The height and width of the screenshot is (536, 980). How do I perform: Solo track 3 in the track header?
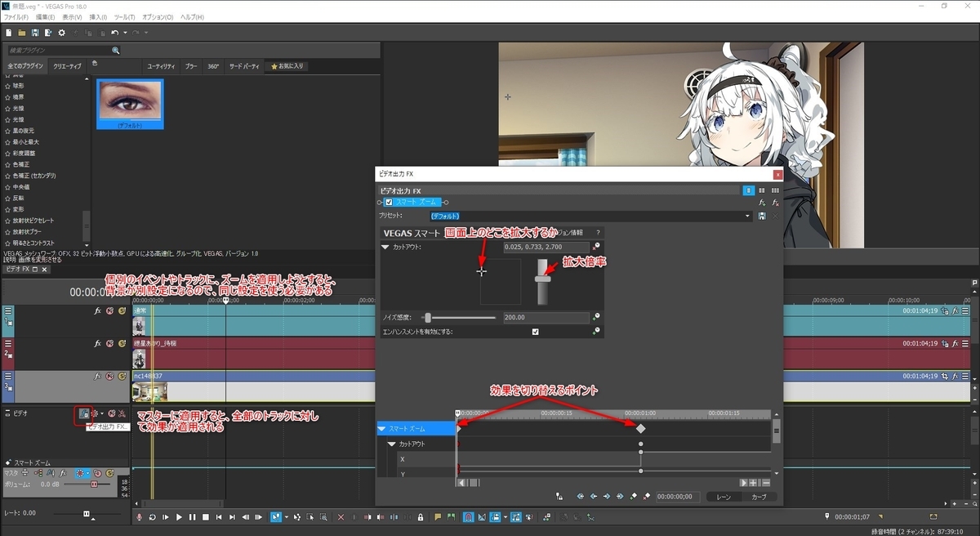coord(121,377)
